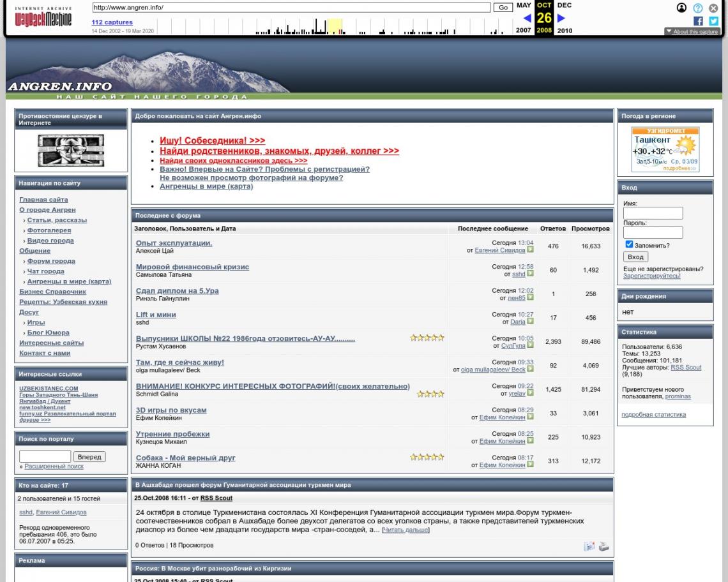Click the Вперед search button
728x582 pixels.
pos(89,457)
